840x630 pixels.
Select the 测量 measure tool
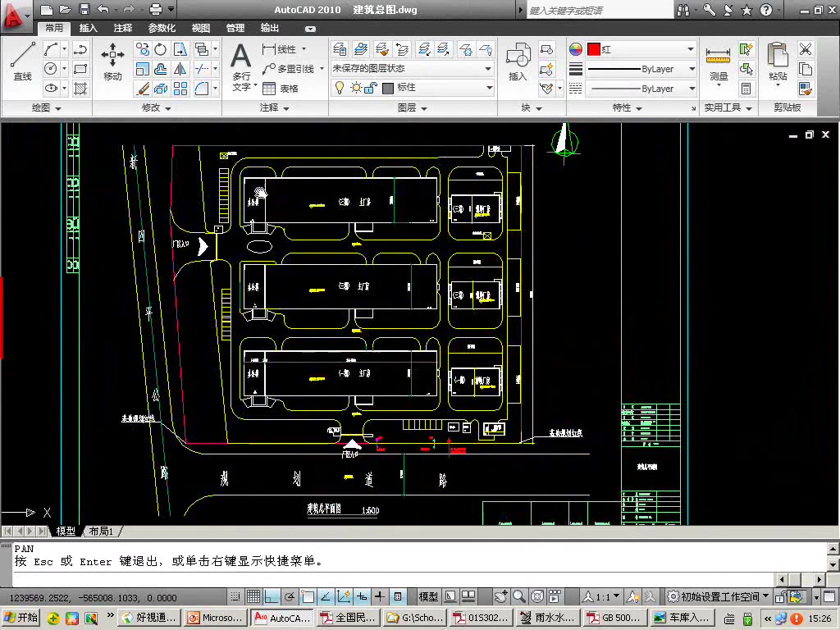coord(719,64)
